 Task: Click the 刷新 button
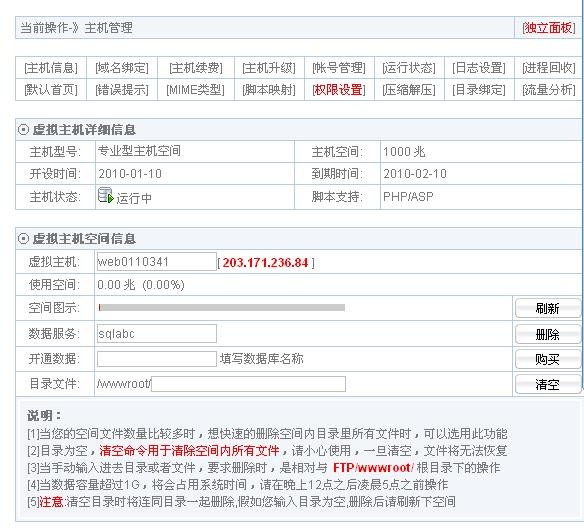[x=548, y=308]
